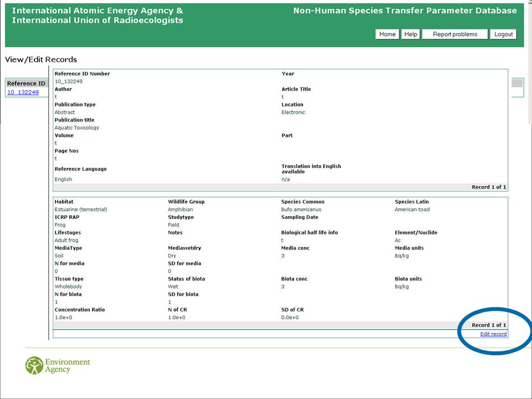Click the Environment Agency logo
Screen dimensions: 532x399
(58, 365)
